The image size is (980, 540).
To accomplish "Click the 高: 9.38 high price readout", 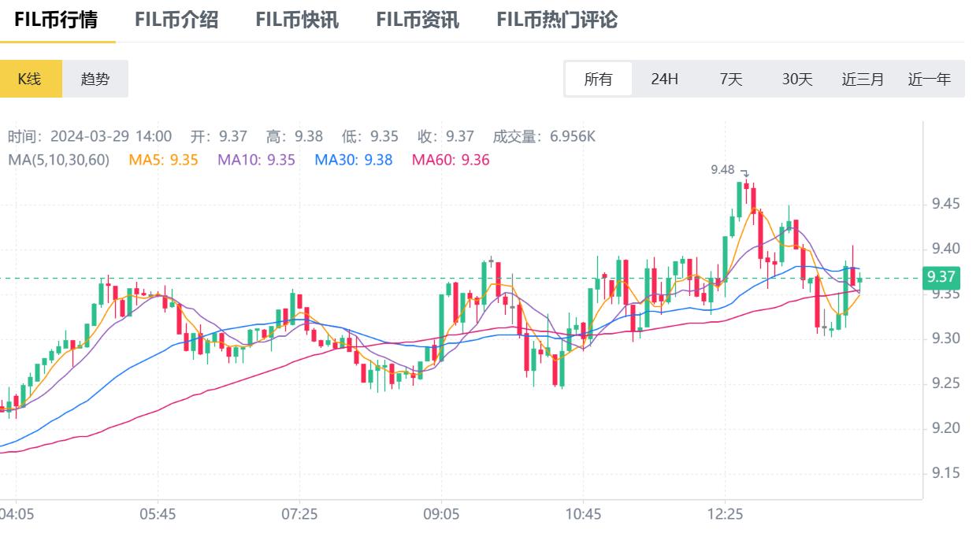I will click(x=295, y=136).
